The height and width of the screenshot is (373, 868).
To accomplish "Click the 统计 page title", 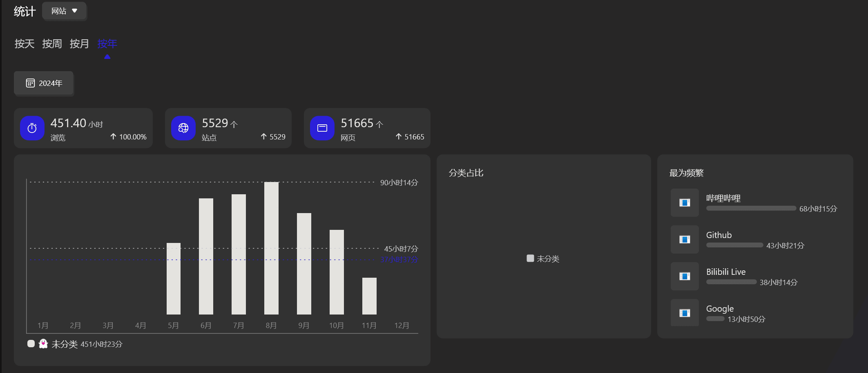I will coord(25,11).
